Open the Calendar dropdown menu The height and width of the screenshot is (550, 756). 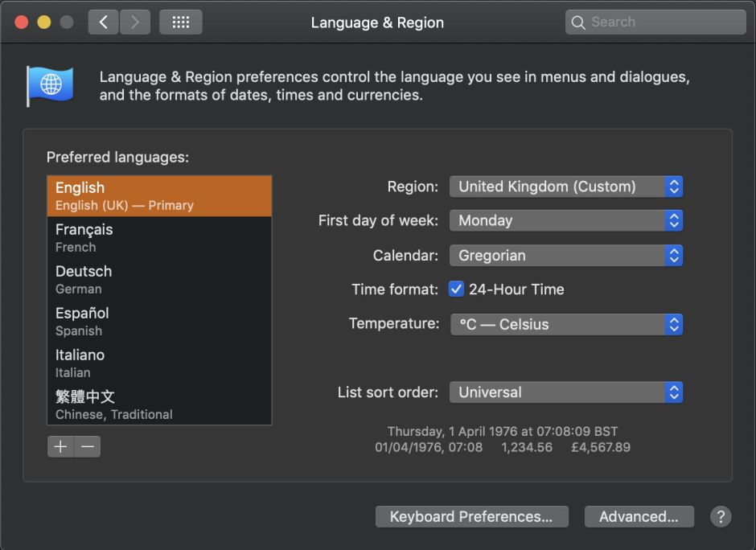tap(565, 256)
